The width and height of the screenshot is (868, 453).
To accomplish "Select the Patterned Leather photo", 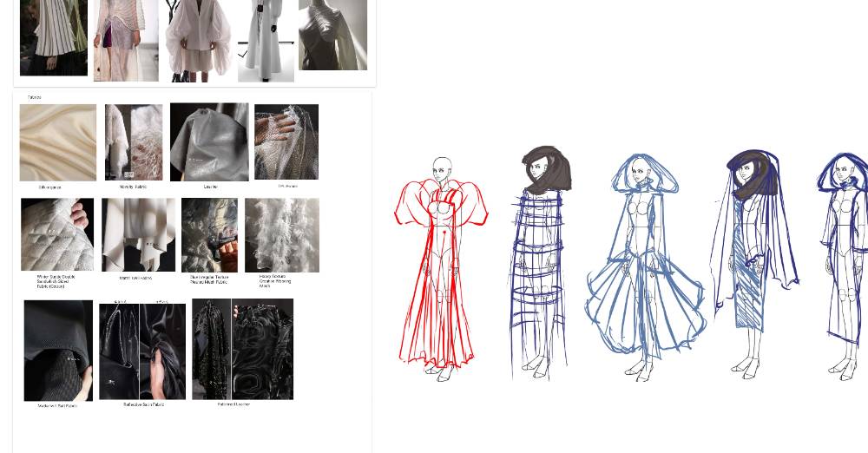I will coord(242,349).
